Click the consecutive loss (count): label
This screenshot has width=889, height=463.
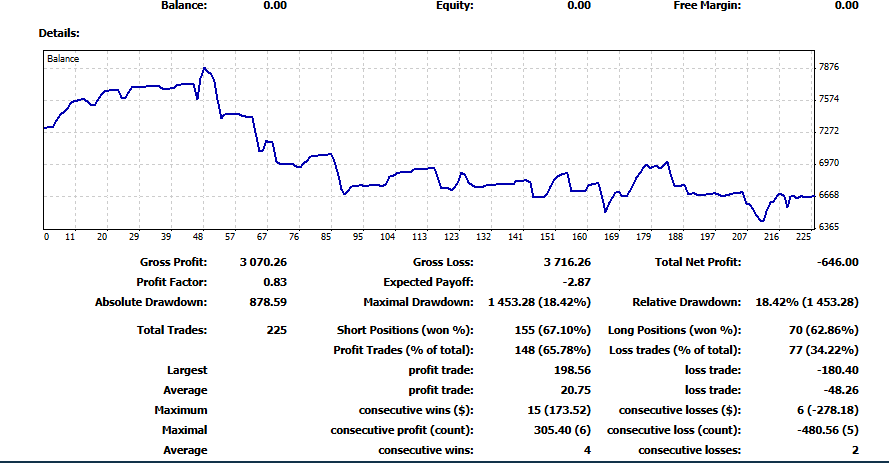click(x=674, y=430)
